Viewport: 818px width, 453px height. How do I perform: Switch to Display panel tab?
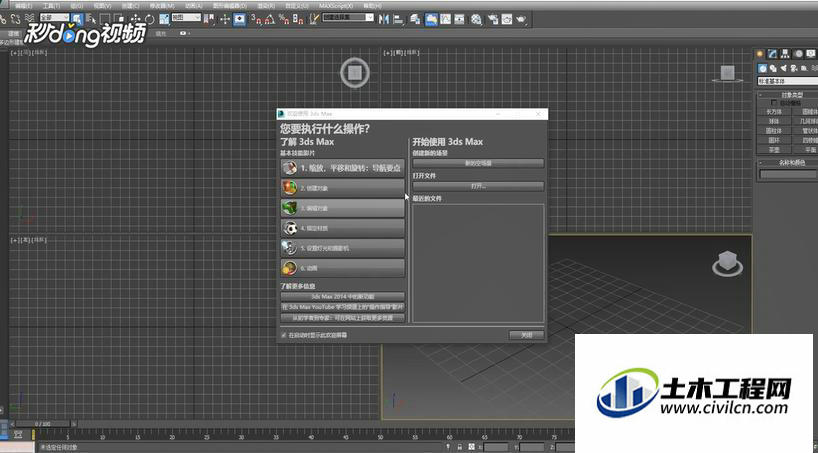tap(811, 54)
